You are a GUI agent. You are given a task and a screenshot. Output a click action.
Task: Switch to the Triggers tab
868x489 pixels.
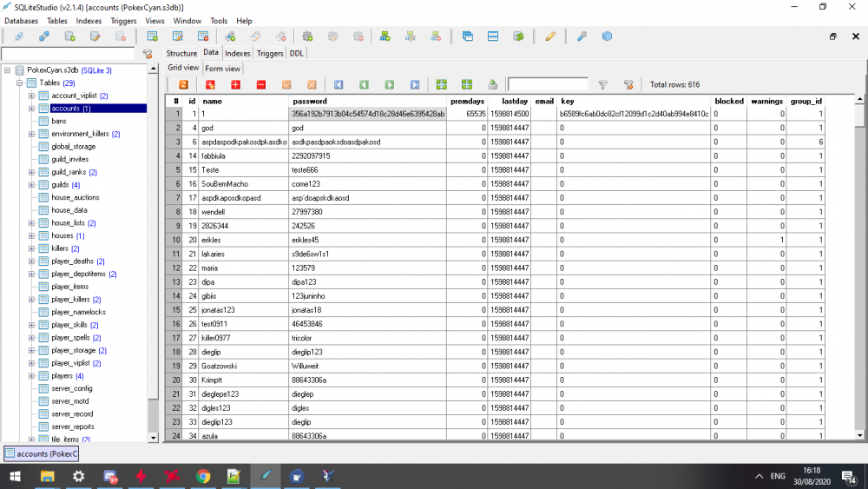(x=270, y=53)
